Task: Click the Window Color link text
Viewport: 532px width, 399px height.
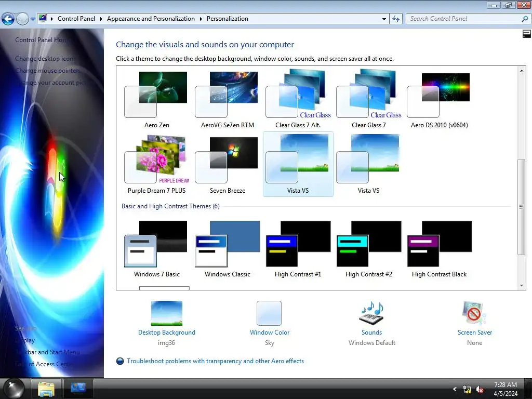Action: click(270, 332)
